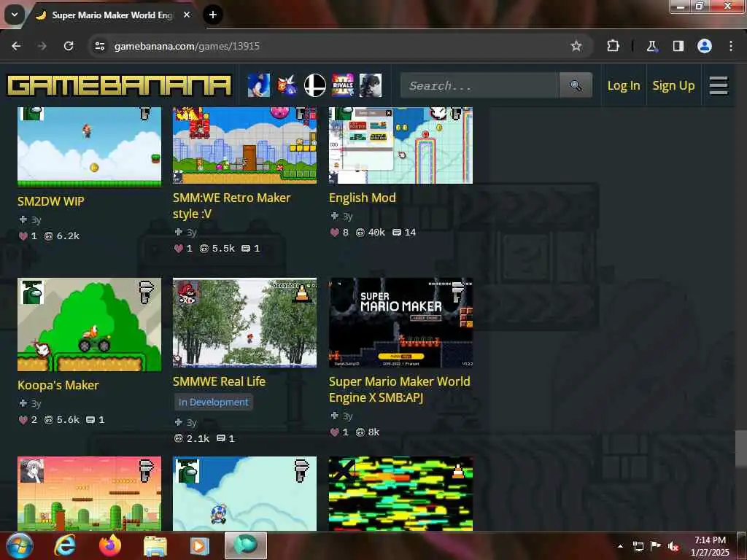747x560 pixels.
Task: Open Windows Explorer folder from taskbar
Action: (x=155, y=545)
